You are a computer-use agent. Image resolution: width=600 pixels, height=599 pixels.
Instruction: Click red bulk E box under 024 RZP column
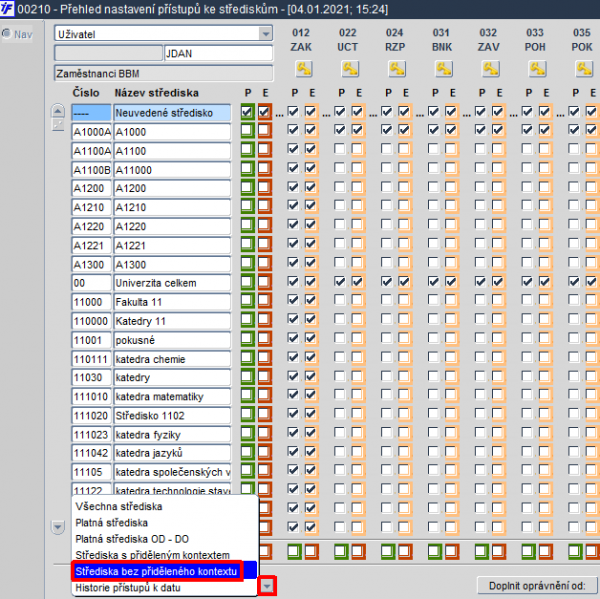click(405, 552)
